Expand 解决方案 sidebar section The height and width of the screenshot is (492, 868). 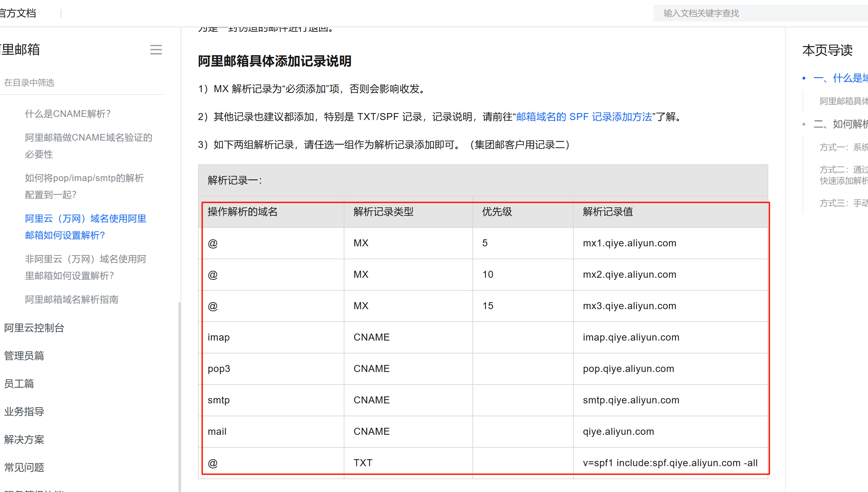click(24, 440)
